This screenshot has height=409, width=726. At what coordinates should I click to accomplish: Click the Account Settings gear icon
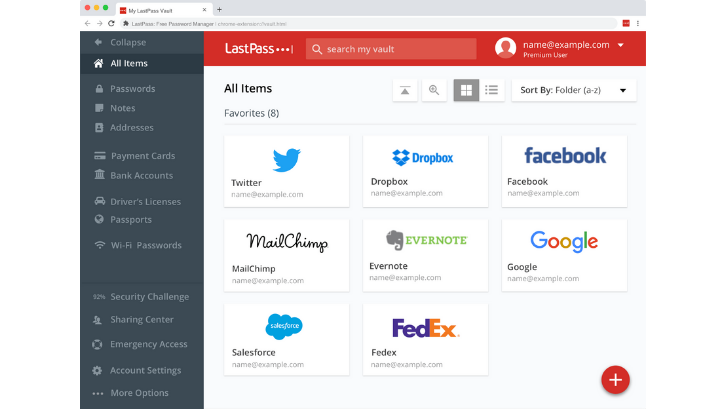[97, 371]
